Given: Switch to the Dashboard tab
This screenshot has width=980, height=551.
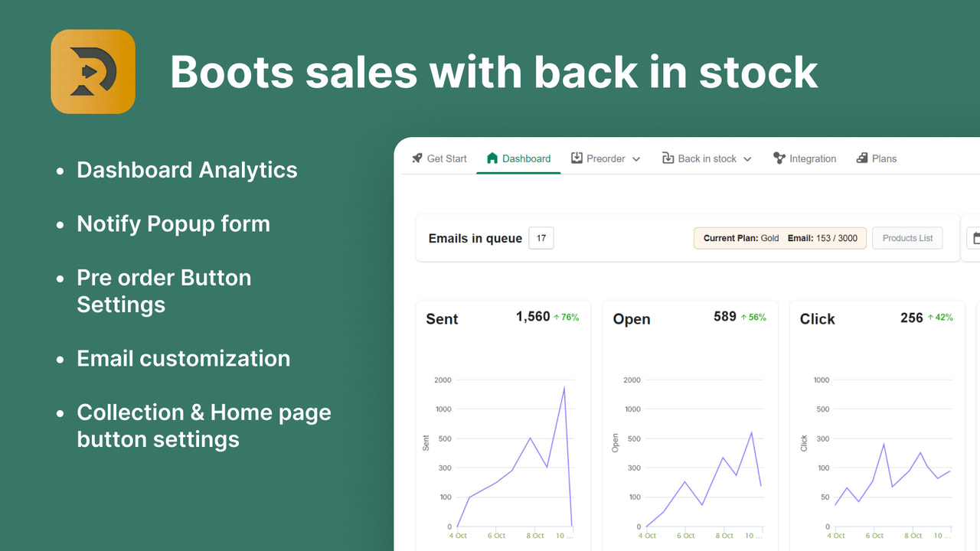Looking at the screenshot, I should [x=519, y=158].
